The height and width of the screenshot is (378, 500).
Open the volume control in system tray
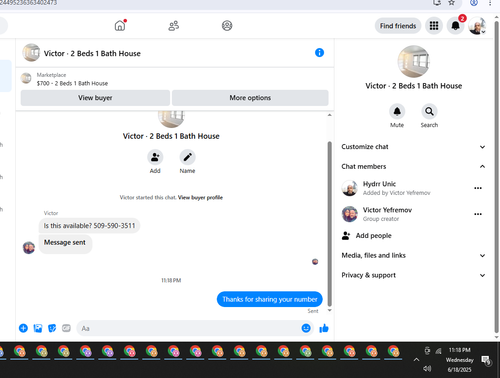(427, 368)
